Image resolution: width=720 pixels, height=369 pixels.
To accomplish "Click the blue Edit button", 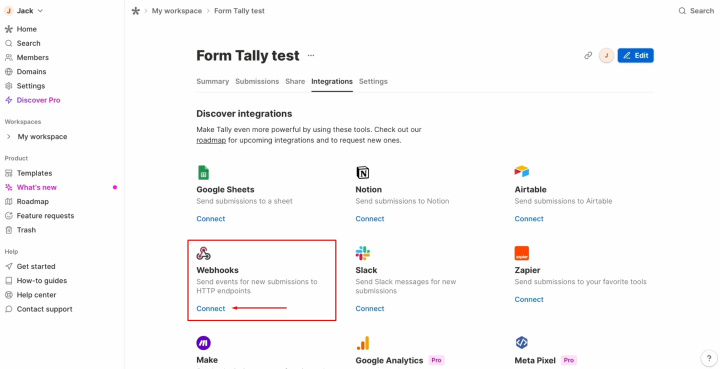I will point(636,56).
